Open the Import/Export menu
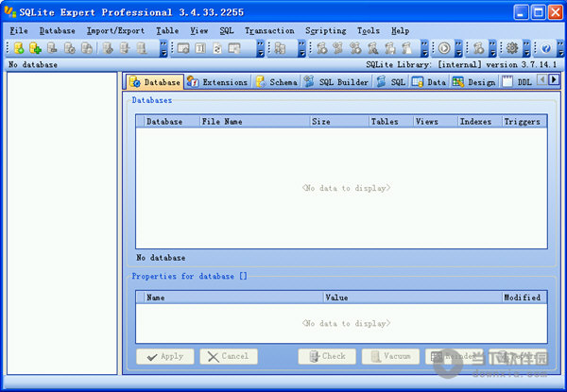Screen dimensions: 567x392 click(115, 31)
